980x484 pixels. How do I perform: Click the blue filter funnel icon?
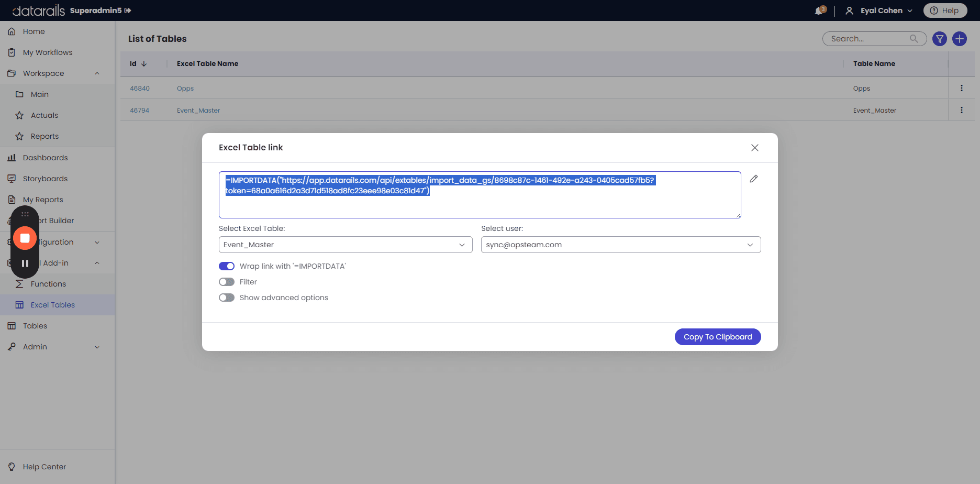pos(940,39)
